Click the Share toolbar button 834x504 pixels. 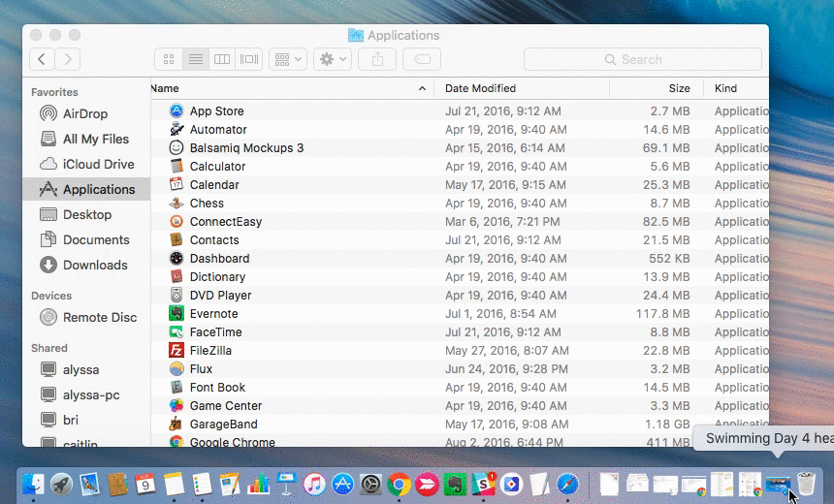pos(377,59)
